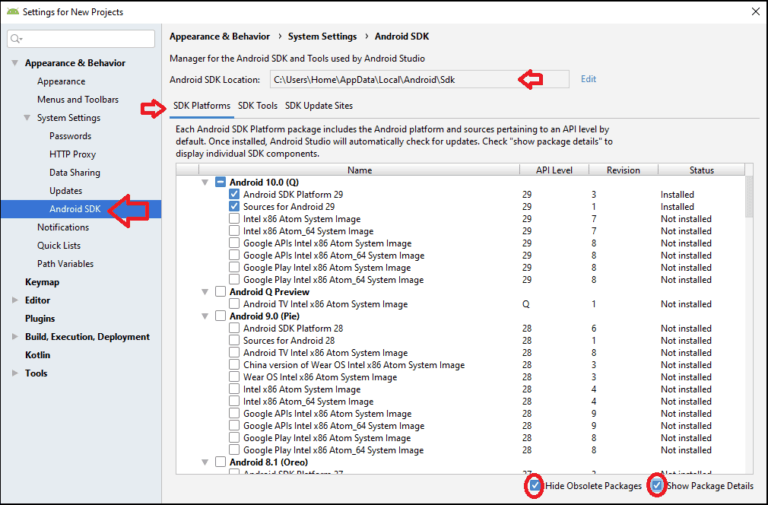This screenshot has width=768, height=505.
Task: Check Google Play Intel x86 Atom_64 System Image API 29
Action: coord(234,279)
